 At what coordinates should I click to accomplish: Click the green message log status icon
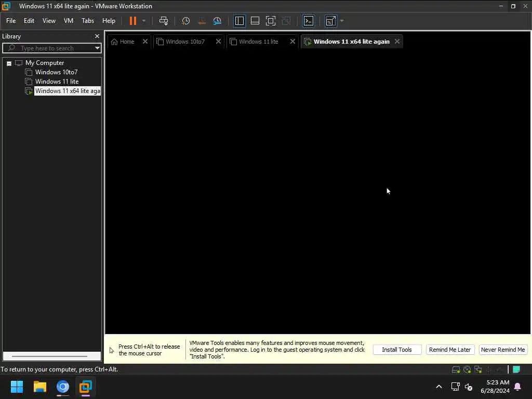pos(516,369)
